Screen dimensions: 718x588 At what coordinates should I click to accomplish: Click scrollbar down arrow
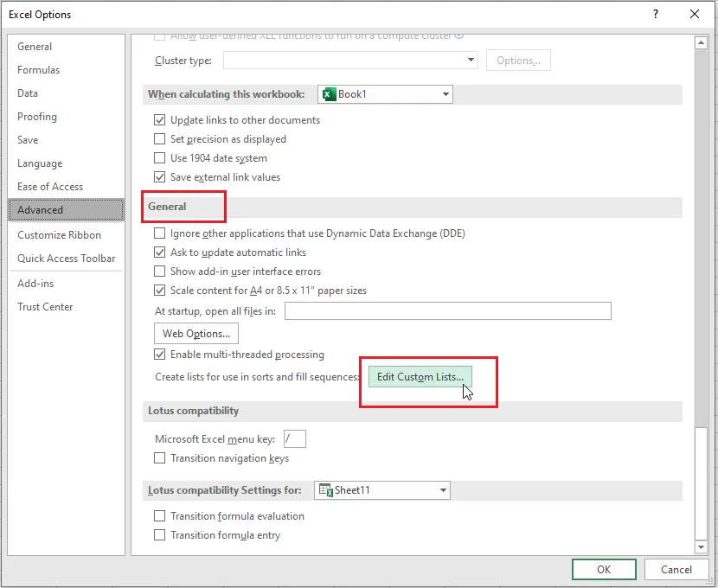[x=701, y=546]
